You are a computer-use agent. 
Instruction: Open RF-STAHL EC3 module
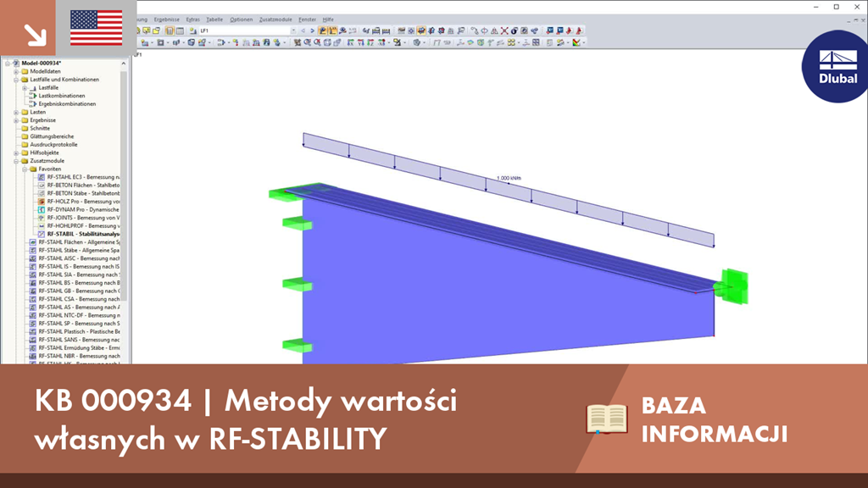pos(83,177)
